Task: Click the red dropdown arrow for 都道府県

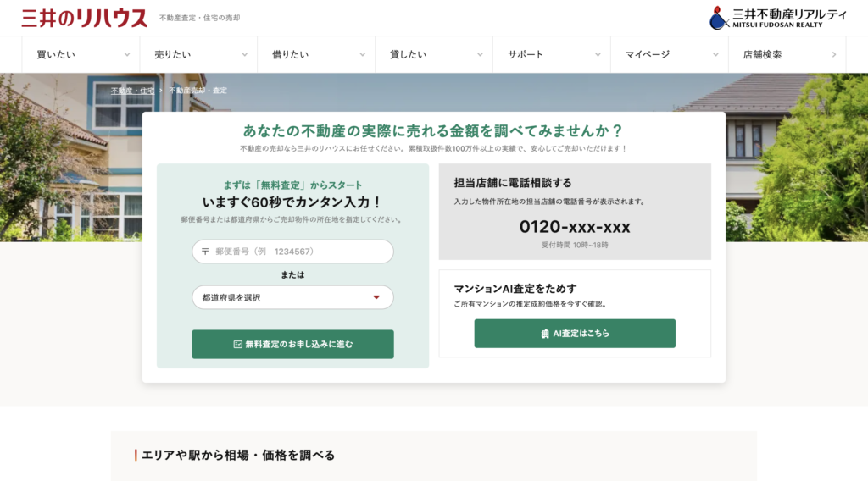Action: tap(376, 297)
